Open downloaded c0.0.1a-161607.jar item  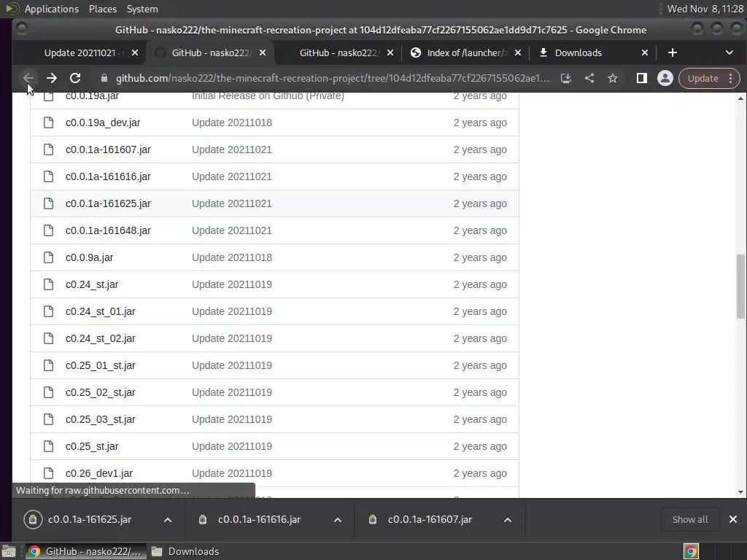pyautogui.click(x=429, y=519)
